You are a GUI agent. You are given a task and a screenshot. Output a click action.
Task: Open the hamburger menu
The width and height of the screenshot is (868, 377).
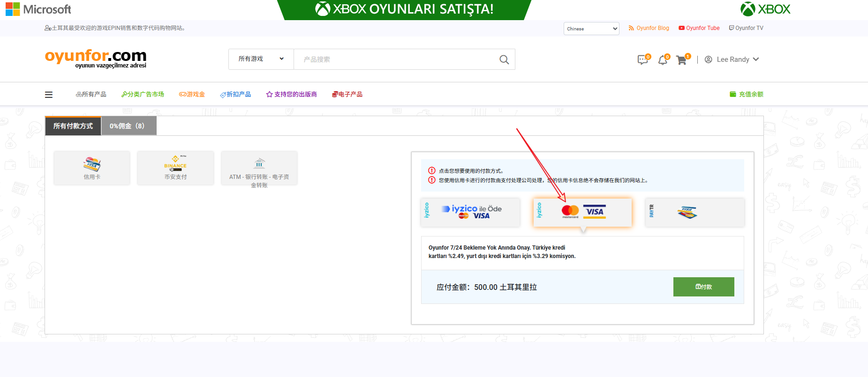click(x=49, y=95)
